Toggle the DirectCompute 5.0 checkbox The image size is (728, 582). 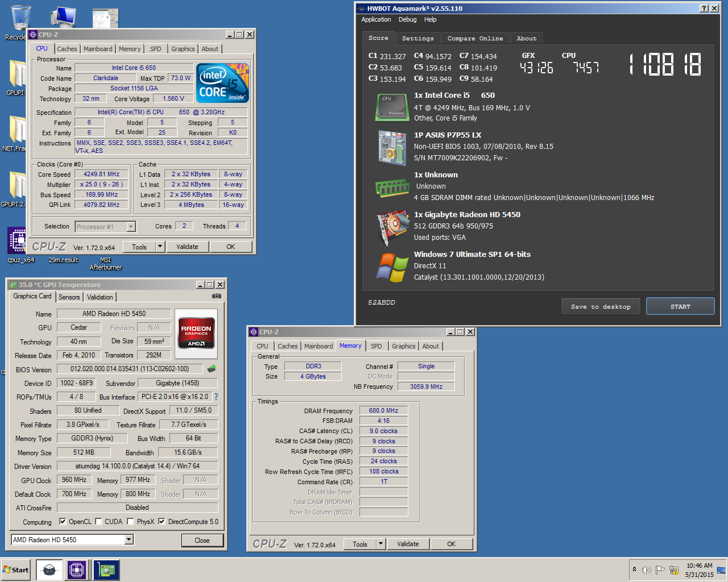(162, 521)
